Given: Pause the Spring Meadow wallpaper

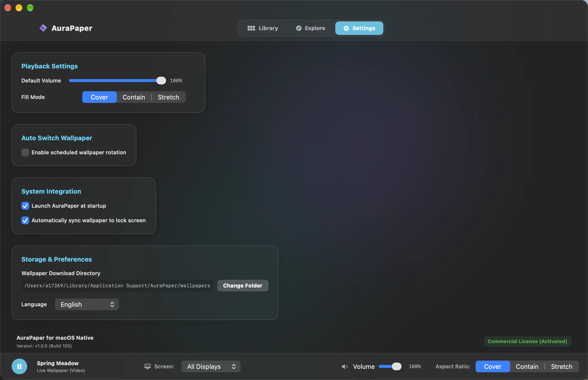Looking at the screenshot, I should (19, 366).
